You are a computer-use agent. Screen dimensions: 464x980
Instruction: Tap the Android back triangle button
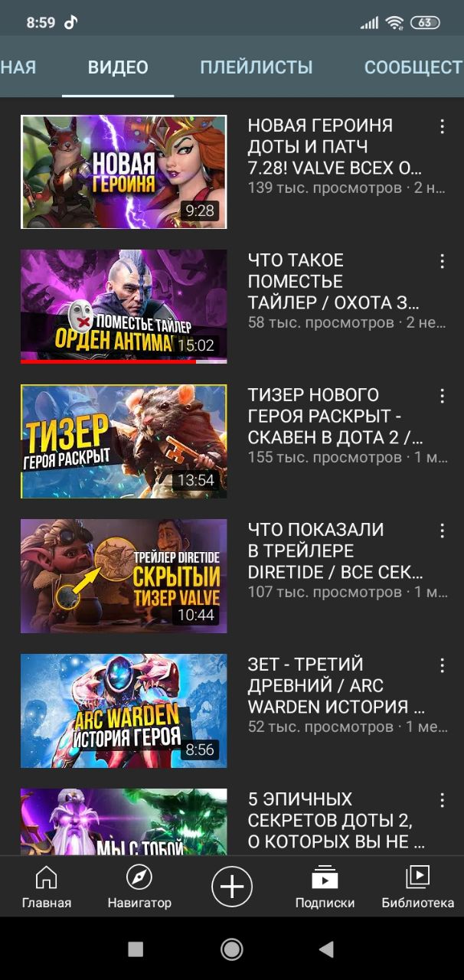pos(326,949)
